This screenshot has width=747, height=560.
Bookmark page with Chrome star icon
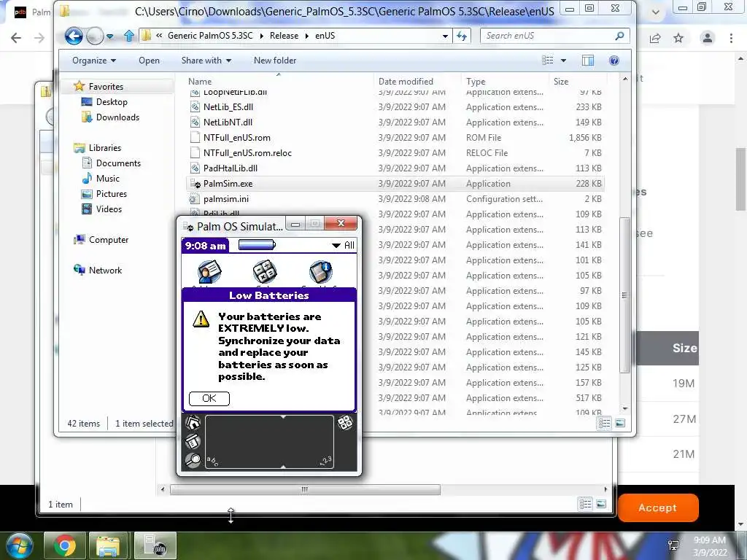pyautogui.click(x=678, y=38)
